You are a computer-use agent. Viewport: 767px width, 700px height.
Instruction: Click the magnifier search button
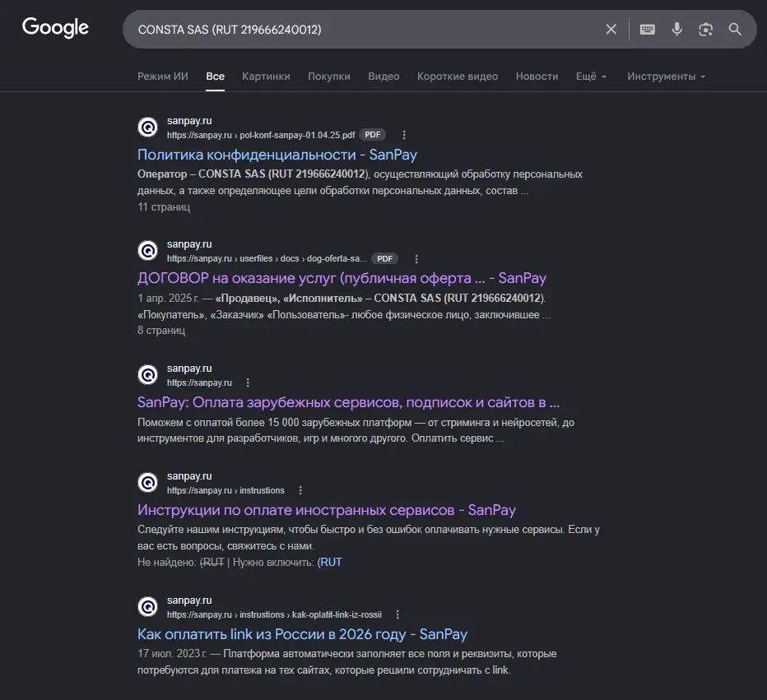point(735,30)
